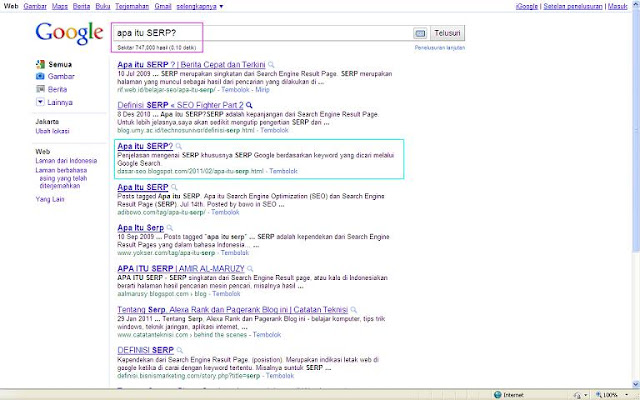Click 'Jakarta' location text in sidebar
The image size is (640, 400).
coord(47,122)
